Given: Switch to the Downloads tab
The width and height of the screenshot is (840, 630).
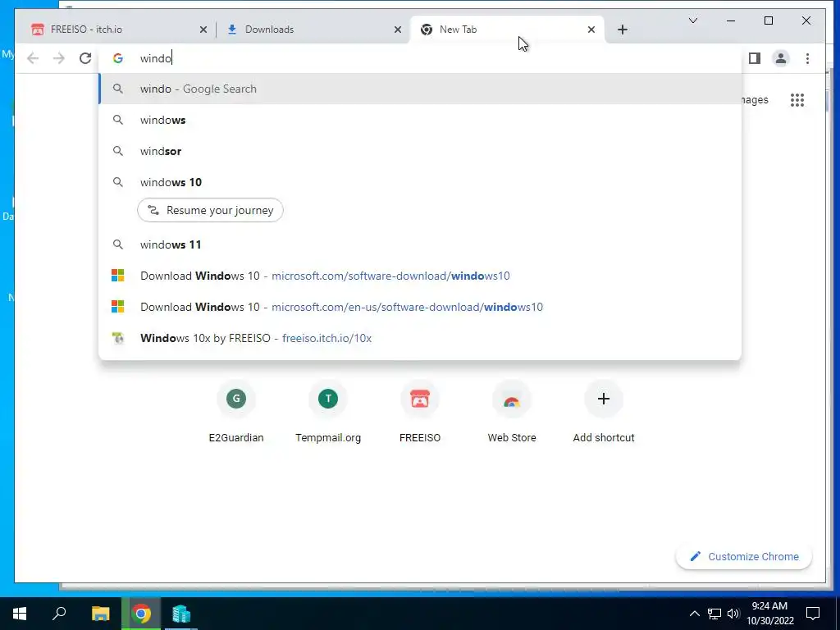Looking at the screenshot, I should 313,30.
